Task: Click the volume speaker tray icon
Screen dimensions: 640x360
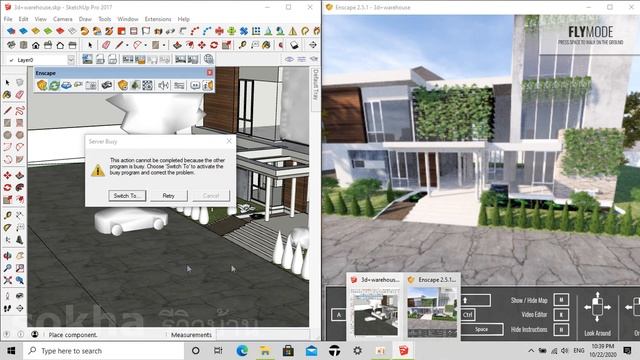Action: tap(564, 351)
